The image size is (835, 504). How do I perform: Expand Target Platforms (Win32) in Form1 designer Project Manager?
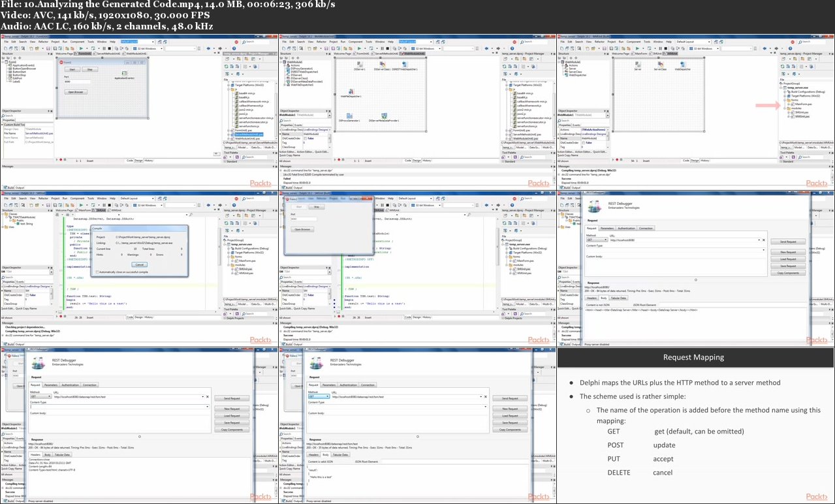click(228, 86)
